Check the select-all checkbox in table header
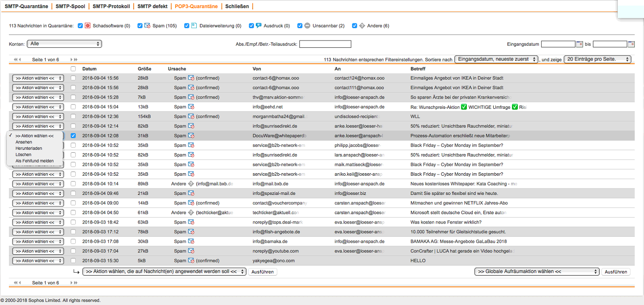The width and height of the screenshot is (644, 305). click(73, 69)
